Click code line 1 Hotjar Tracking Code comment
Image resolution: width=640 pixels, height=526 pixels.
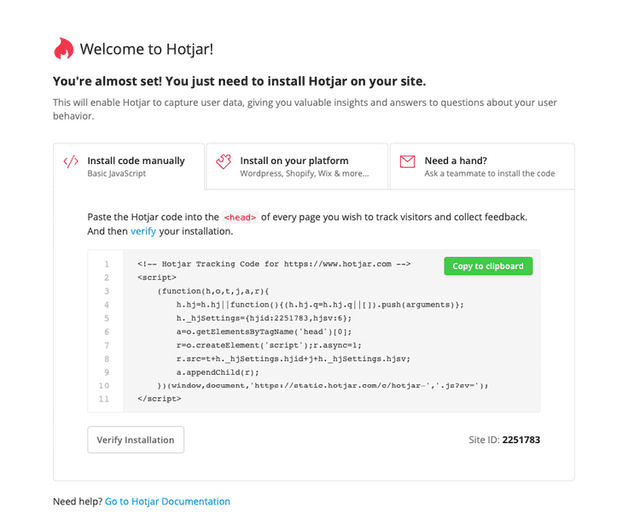pyautogui.click(x=274, y=264)
